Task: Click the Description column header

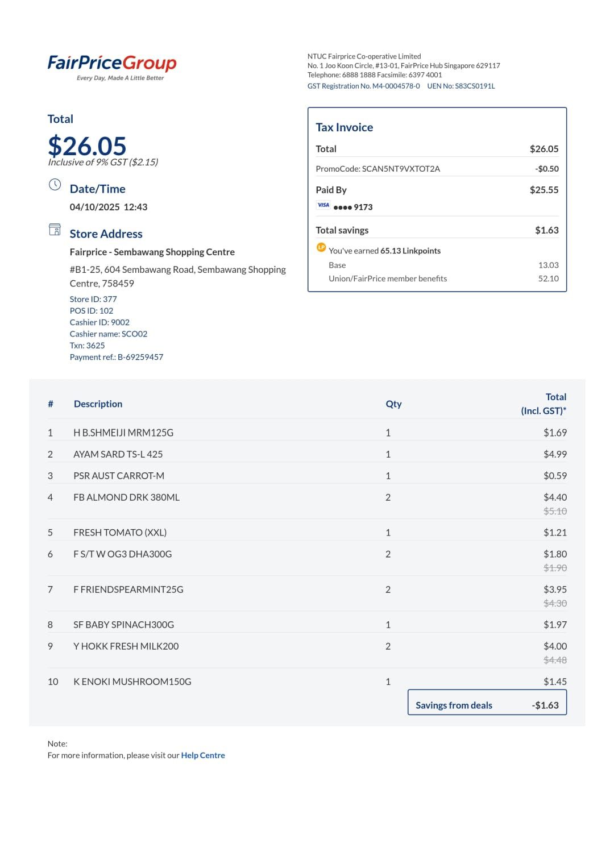Action: click(x=98, y=404)
